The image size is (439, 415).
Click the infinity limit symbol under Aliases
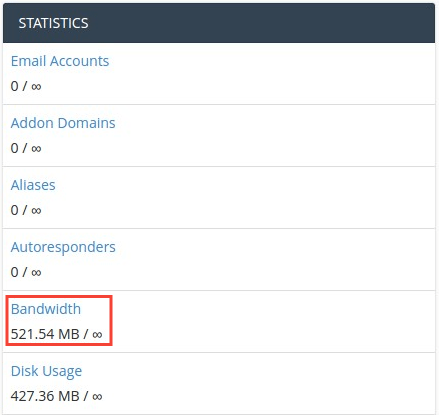[36, 211]
